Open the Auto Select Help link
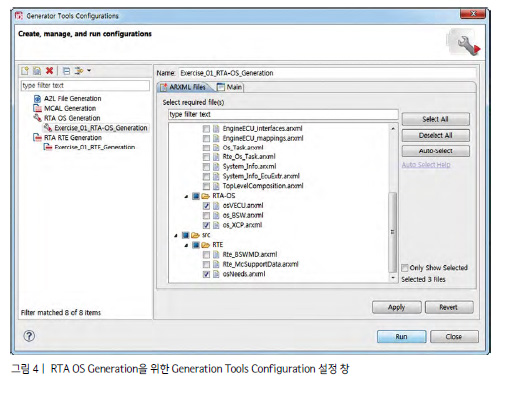Screen dimensions: 522x400 [426, 165]
